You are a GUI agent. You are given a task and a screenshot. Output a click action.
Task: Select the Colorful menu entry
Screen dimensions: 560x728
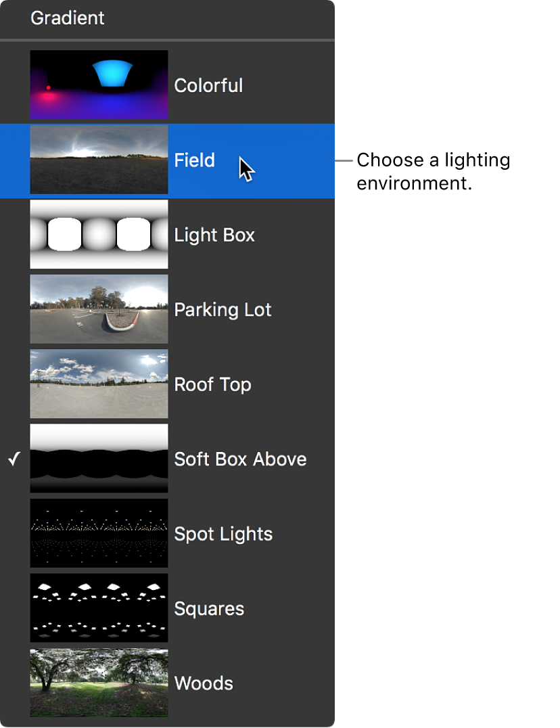[x=208, y=85]
